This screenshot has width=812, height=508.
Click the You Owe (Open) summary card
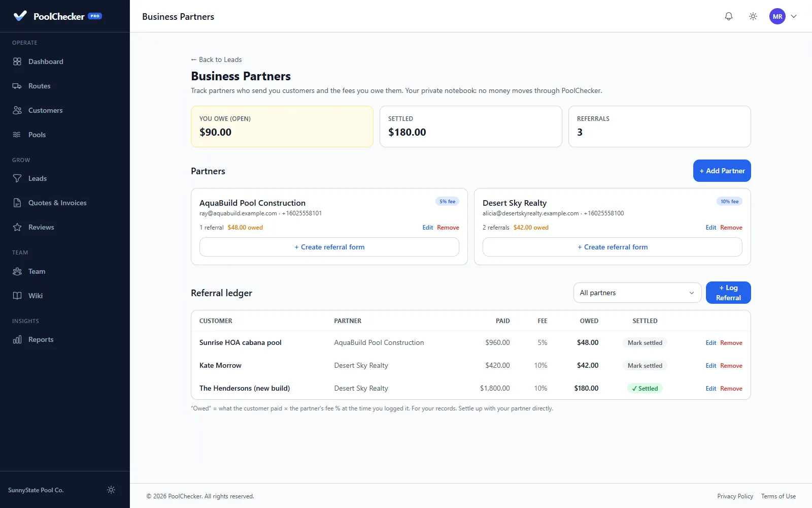(x=282, y=126)
